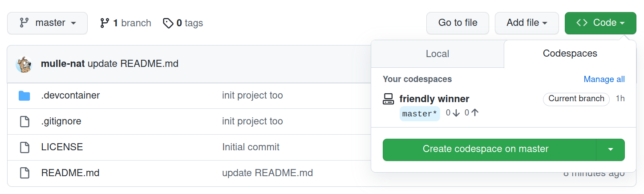Switch to the Local tab
This screenshot has width=644, height=194.
[437, 54]
